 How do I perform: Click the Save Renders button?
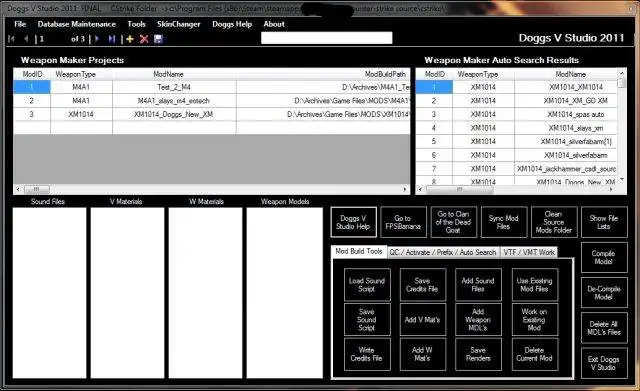click(x=478, y=354)
